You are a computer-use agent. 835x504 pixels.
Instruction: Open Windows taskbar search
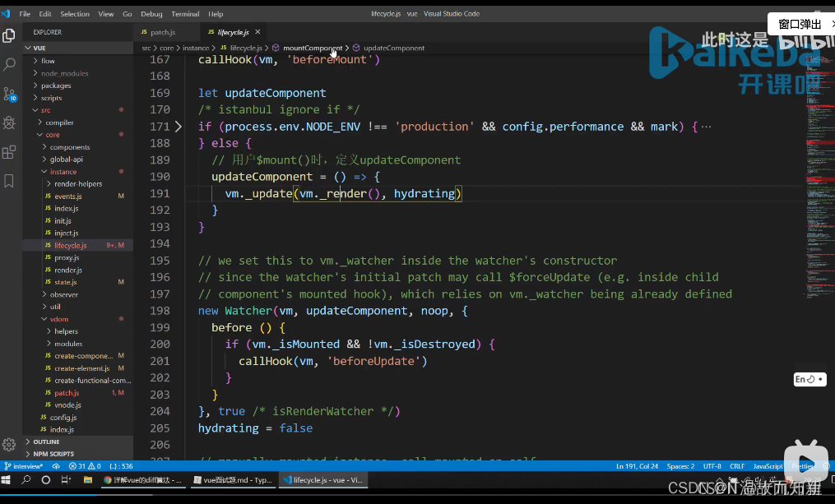tap(26, 479)
